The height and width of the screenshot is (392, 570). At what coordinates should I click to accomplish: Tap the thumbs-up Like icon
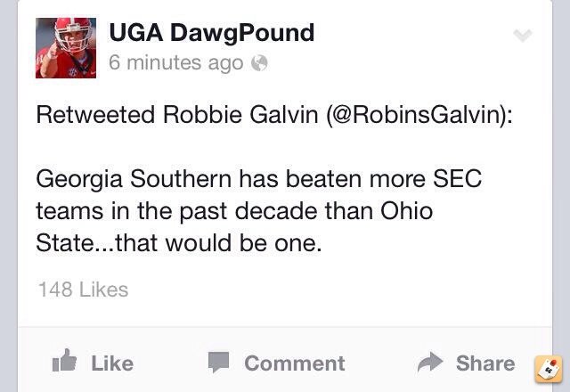pos(65,360)
